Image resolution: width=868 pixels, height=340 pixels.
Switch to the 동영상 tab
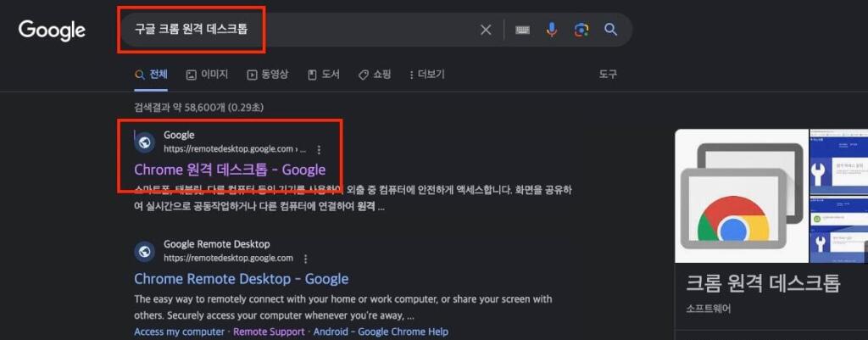267,75
